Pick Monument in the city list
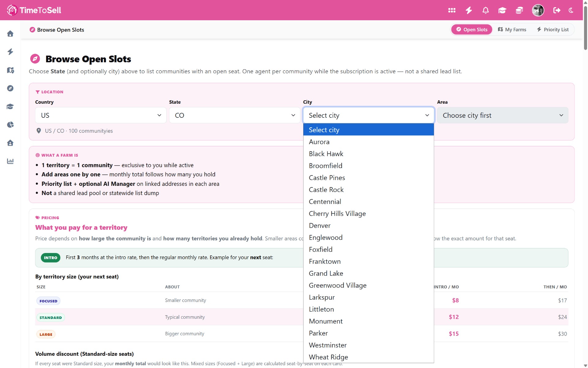588x368 pixels. click(x=368, y=321)
